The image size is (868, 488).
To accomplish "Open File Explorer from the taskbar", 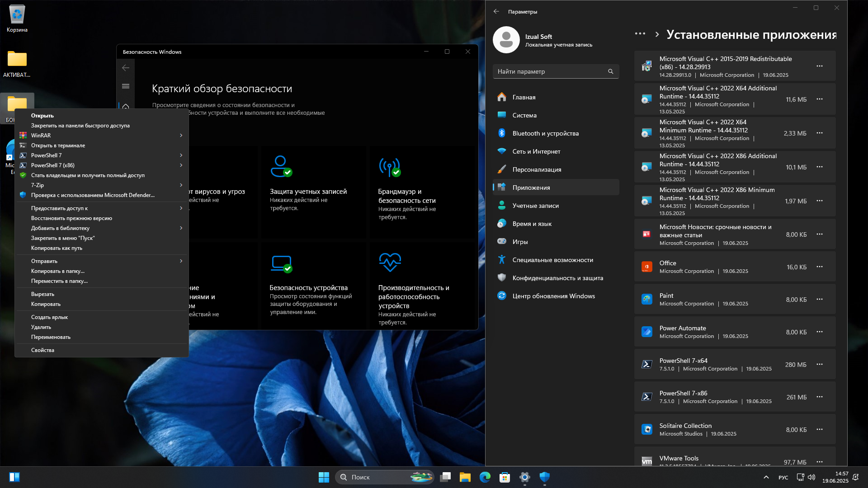I will pyautogui.click(x=465, y=477).
